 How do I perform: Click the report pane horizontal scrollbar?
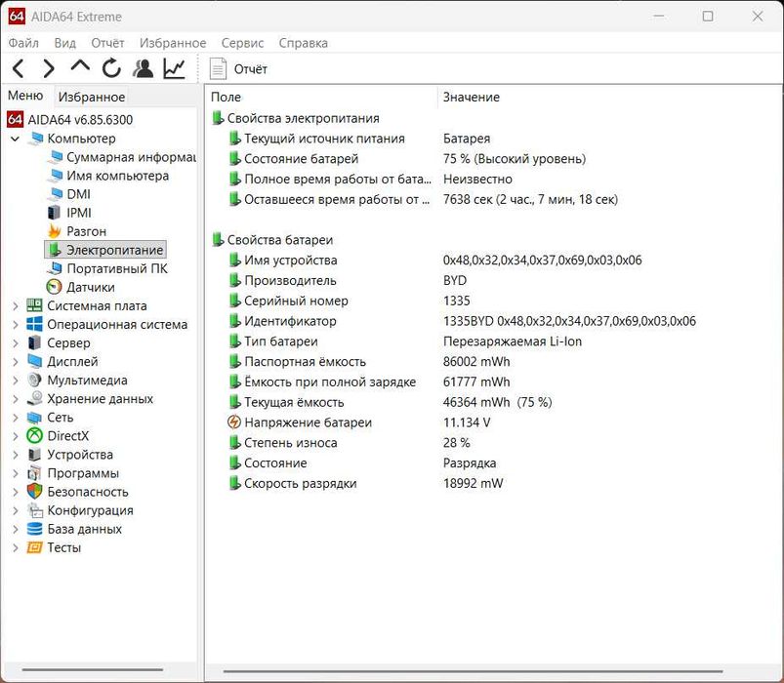(473, 671)
